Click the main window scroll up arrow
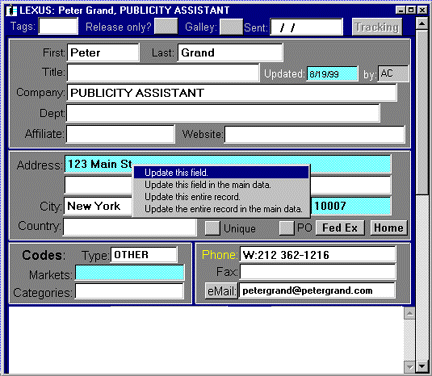This screenshot has width=432, height=376. (422, 24)
